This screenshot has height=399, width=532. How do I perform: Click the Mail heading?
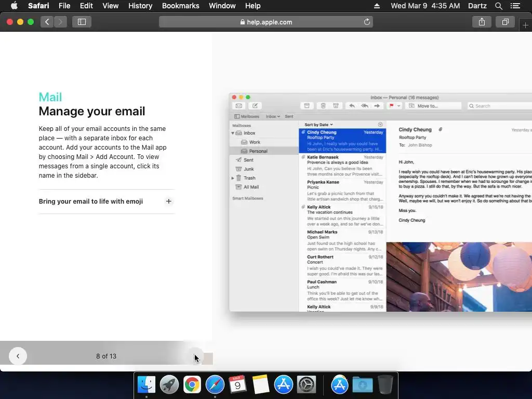(50, 97)
